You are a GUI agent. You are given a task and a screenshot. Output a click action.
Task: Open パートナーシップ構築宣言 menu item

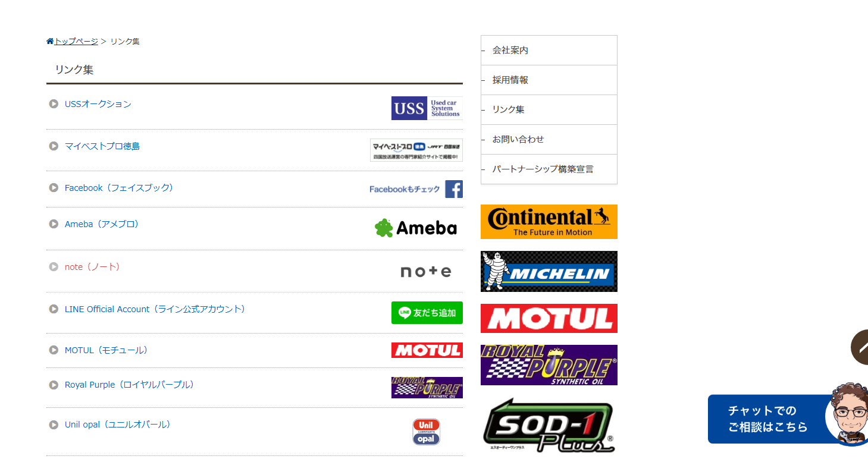[543, 169]
